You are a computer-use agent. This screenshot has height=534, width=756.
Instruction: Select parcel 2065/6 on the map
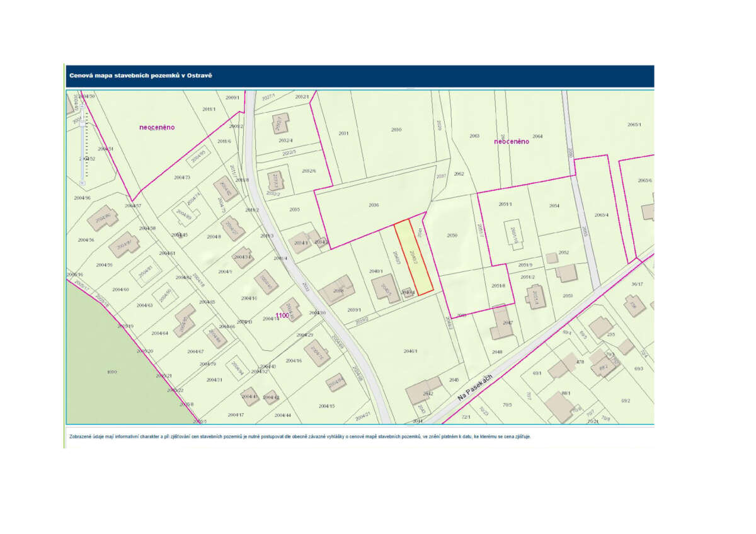[x=644, y=181]
